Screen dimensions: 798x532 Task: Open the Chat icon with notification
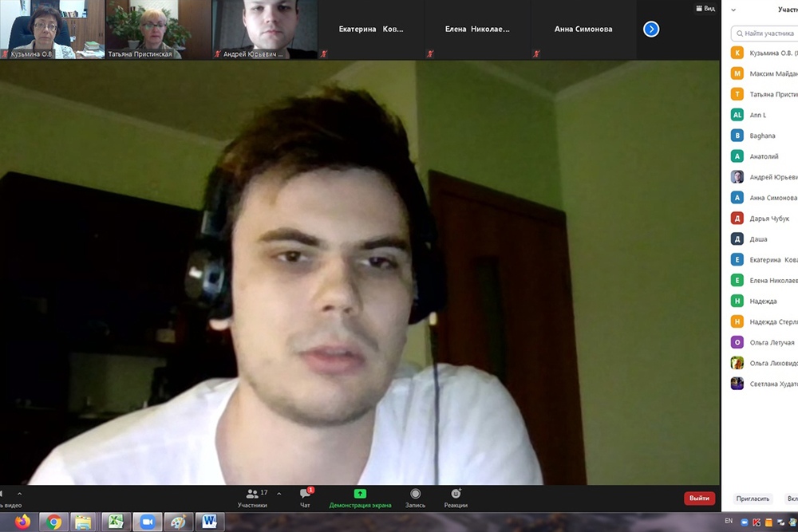pyautogui.click(x=305, y=495)
